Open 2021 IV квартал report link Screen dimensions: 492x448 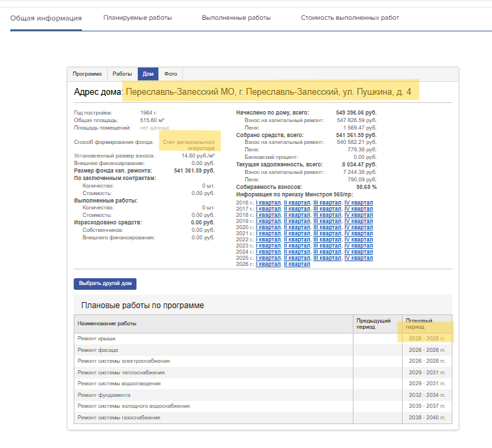(359, 234)
